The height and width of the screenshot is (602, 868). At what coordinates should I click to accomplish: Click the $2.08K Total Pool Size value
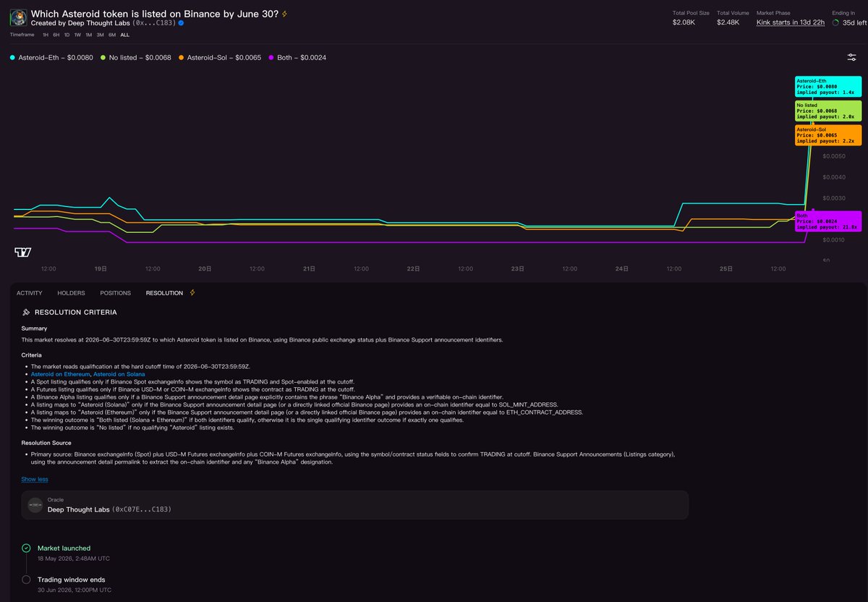pyautogui.click(x=684, y=22)
